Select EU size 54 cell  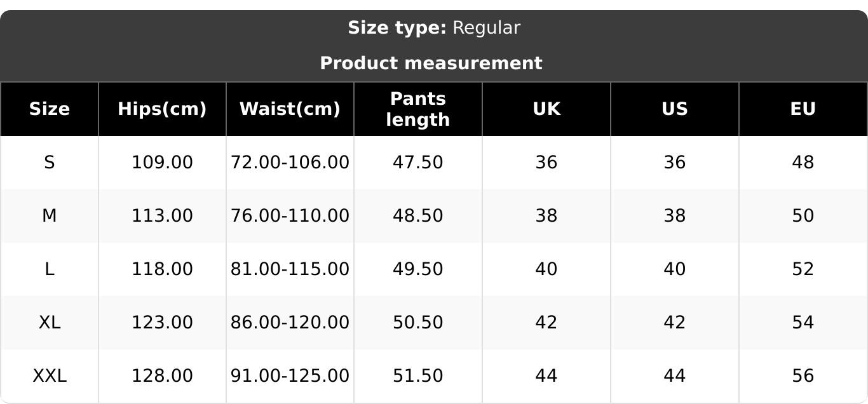click(803, 323)
